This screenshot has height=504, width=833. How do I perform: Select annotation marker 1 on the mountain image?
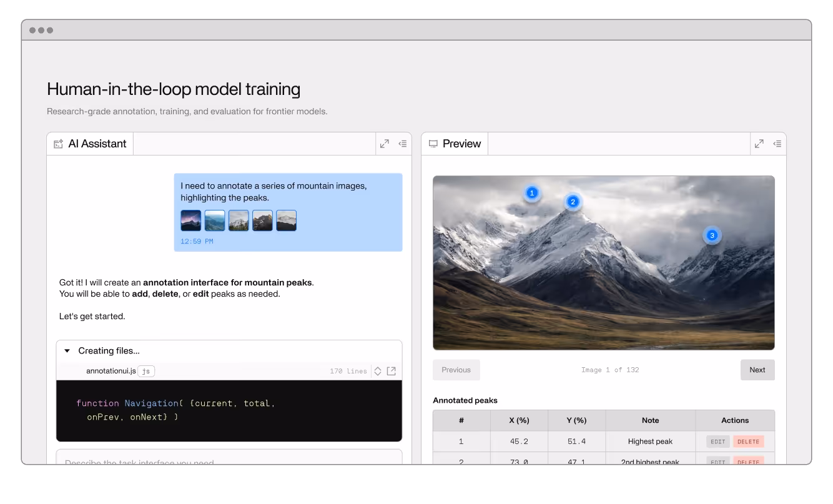click(x=531, y=194)
